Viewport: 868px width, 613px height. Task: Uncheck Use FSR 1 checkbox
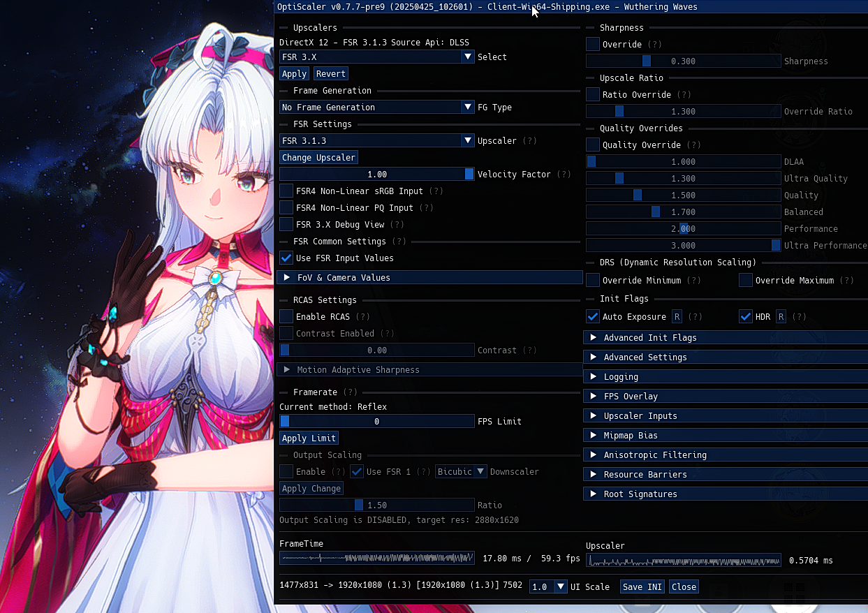pos(357,471)
